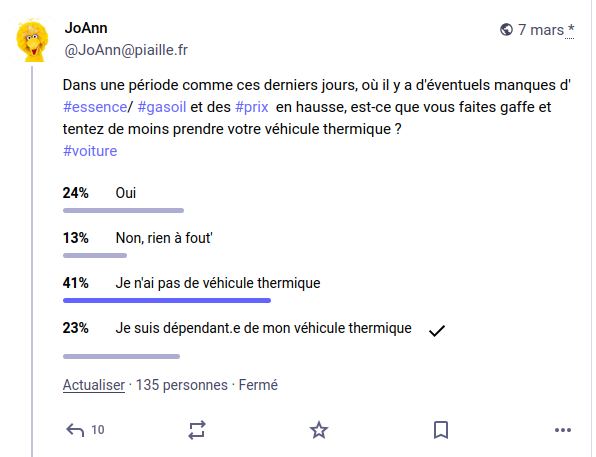Click the edited asterisk next to date
This screenshot has width=596, height=457.
point(570,29)
